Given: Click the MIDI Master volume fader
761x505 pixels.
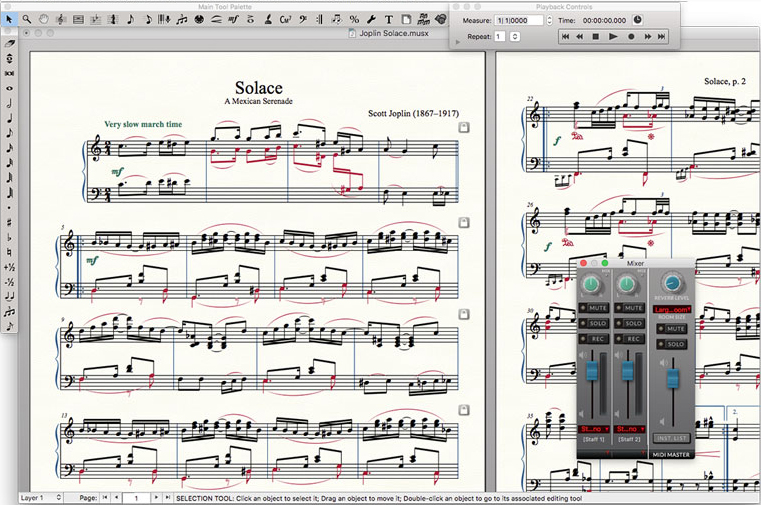Looking at the screenshot, I should [x=673, y=376].
